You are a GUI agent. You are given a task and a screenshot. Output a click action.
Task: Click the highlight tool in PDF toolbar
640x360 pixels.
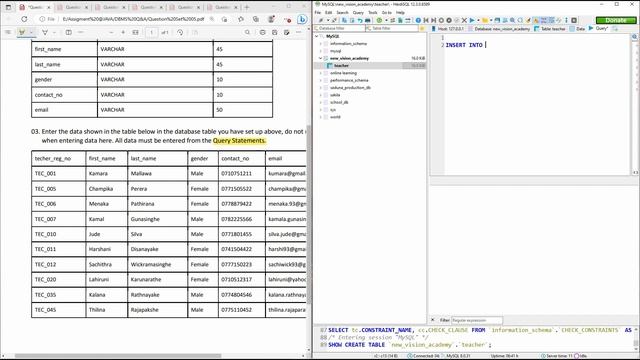point(22,32)
